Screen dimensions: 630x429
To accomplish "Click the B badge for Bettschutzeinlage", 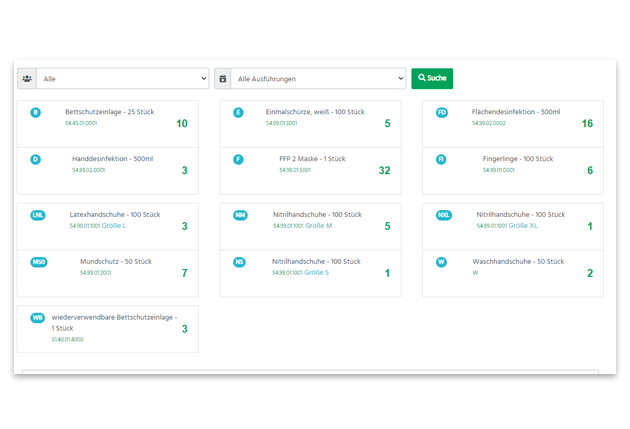I will click(35, 112).
